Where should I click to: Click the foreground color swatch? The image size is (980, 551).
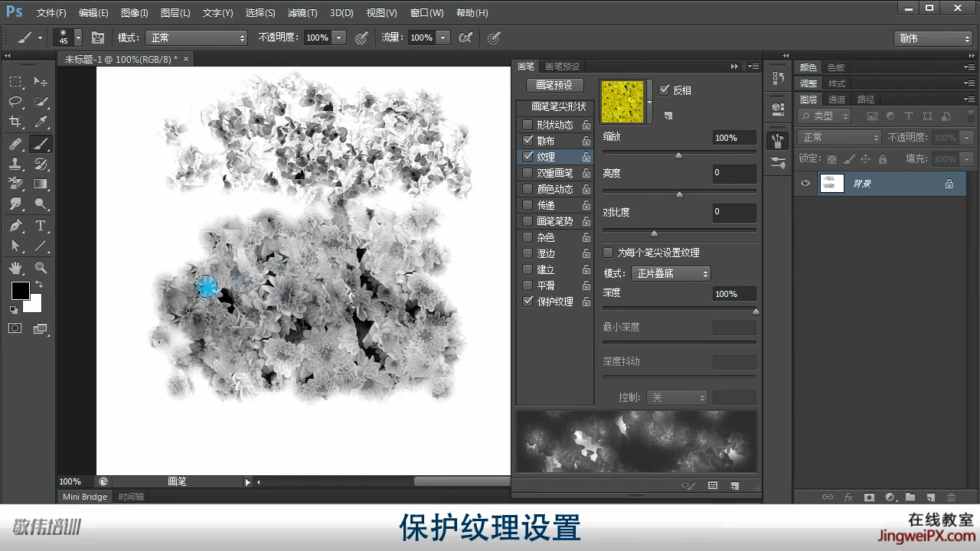coord(20,291)
